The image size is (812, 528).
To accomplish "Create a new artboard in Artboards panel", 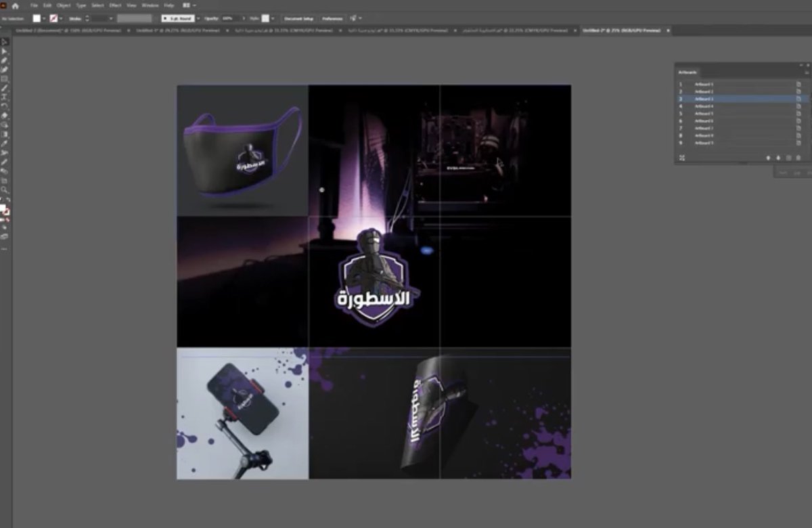I will coord(788,158).
